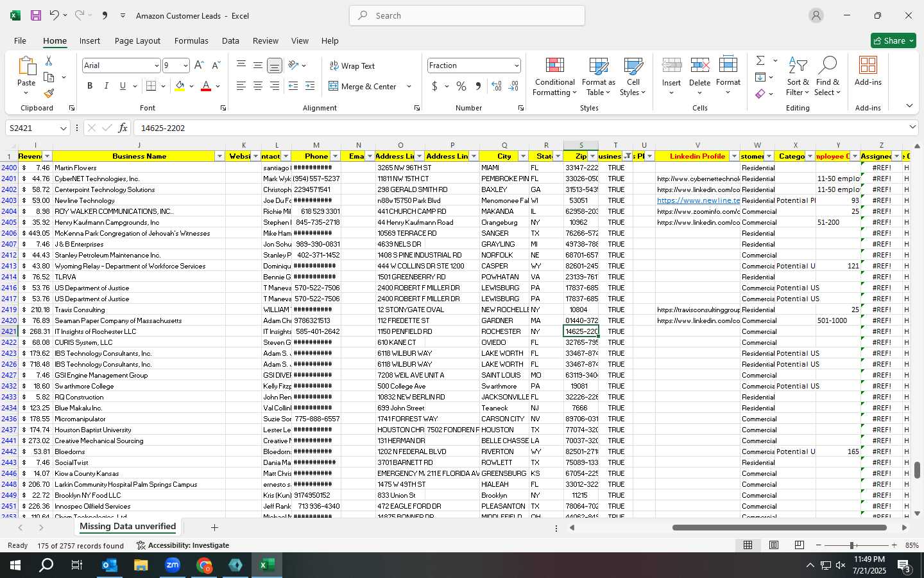
Task: Switch to Page Layout view in status bar
Action: (x=774, y=545)
